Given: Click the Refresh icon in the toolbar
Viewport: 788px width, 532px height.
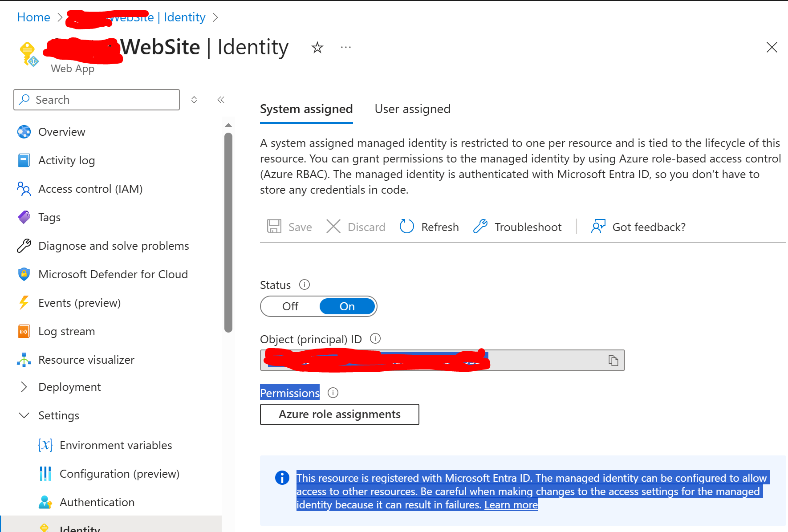Looking at the screenshot, I should click(x=406, y=227).
